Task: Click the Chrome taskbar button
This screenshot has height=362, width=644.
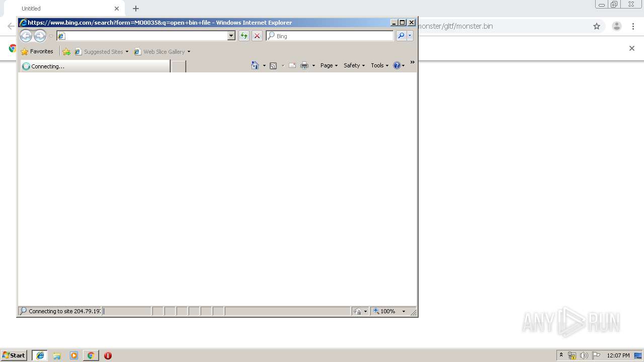Action: 91,355
